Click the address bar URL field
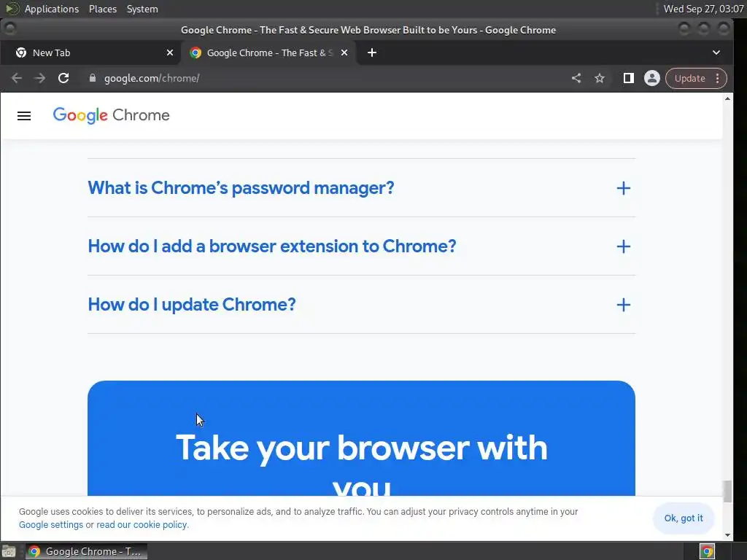This screenshot has height=560, width=747. [329, 78]
